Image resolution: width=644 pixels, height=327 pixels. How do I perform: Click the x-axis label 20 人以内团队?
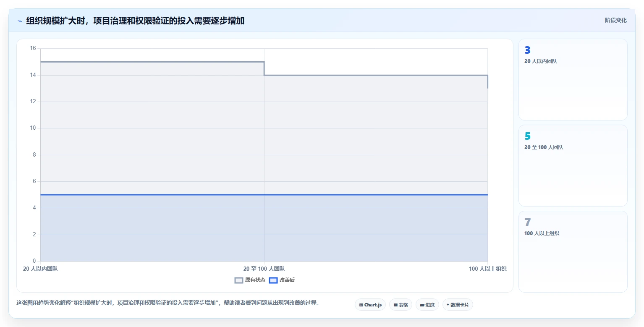tap(41, 269)
